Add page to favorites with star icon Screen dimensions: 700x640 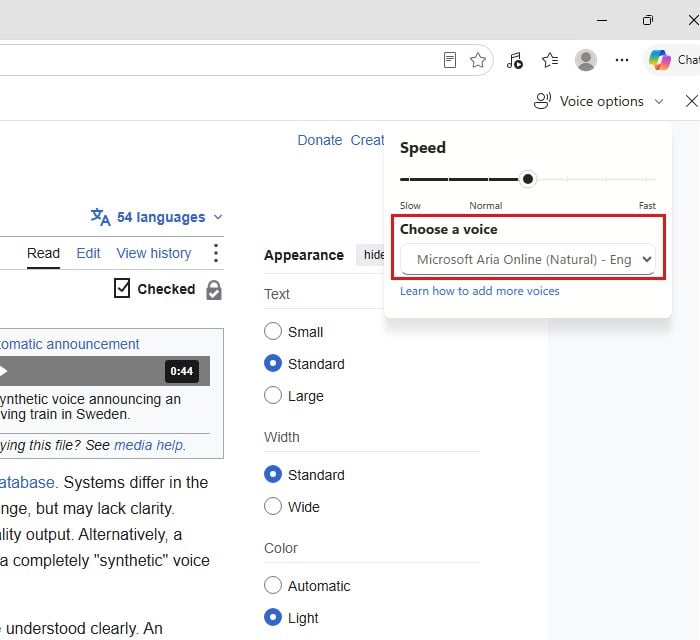pyautogui.click(x=478, y=60)
